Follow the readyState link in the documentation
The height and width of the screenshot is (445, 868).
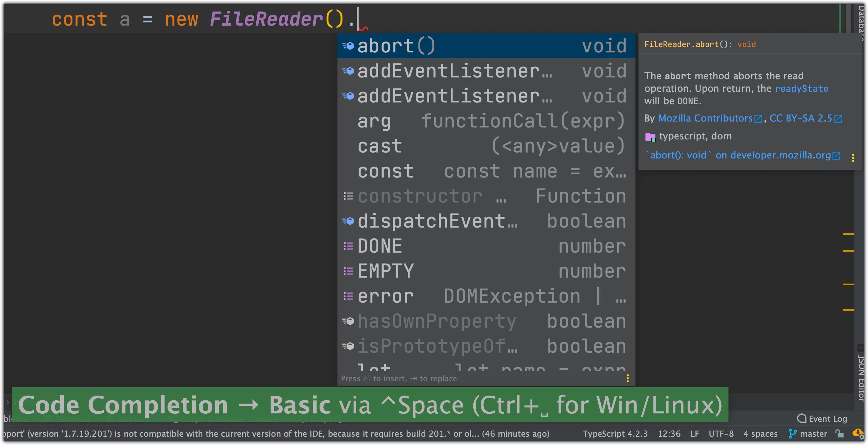tap(801, 88)
